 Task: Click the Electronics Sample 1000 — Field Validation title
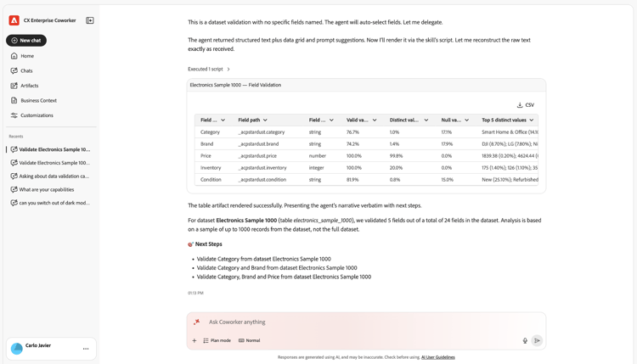[x=235, y=85]
